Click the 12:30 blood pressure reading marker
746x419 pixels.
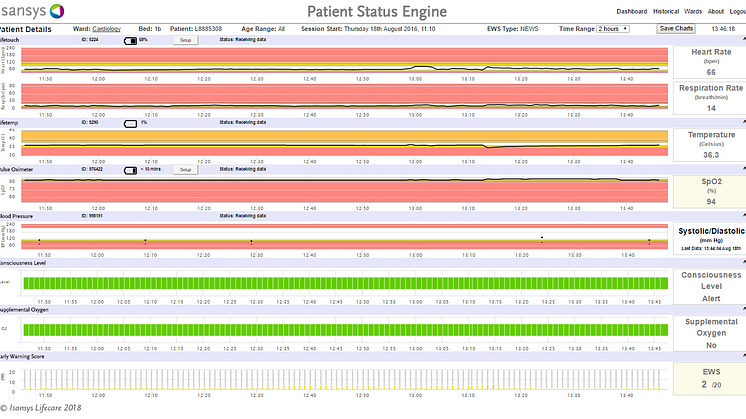pyautogui.click(x=251, y=243)
